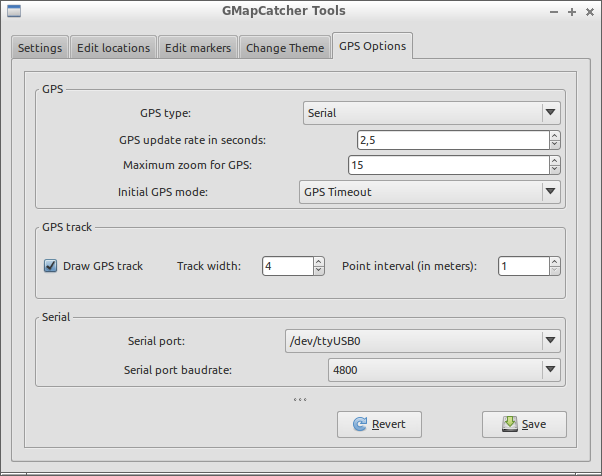Decrease the Point interval value

[x=555, y=271]
